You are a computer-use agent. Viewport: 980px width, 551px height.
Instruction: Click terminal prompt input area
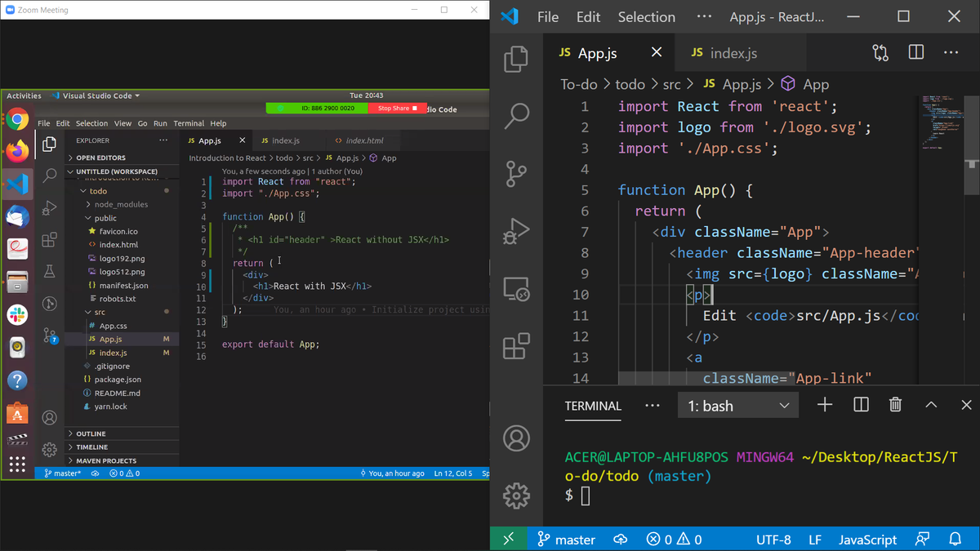click(x=585, y=495)
